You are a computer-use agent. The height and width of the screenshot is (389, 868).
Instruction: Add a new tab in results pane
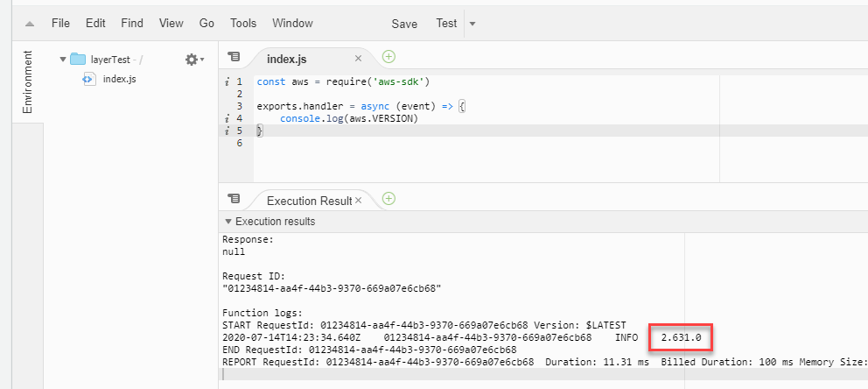[389, 198]
